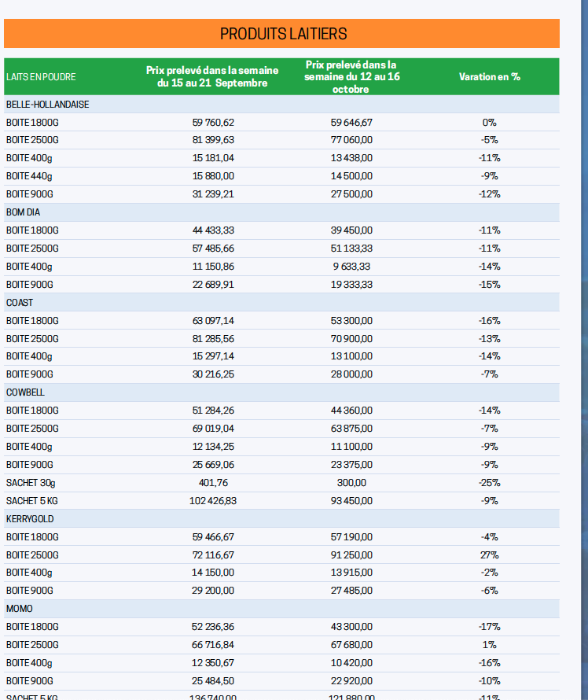Select the 0% variation cell
This screenshot has height=700, width=588.
click(x=490, y=123)
